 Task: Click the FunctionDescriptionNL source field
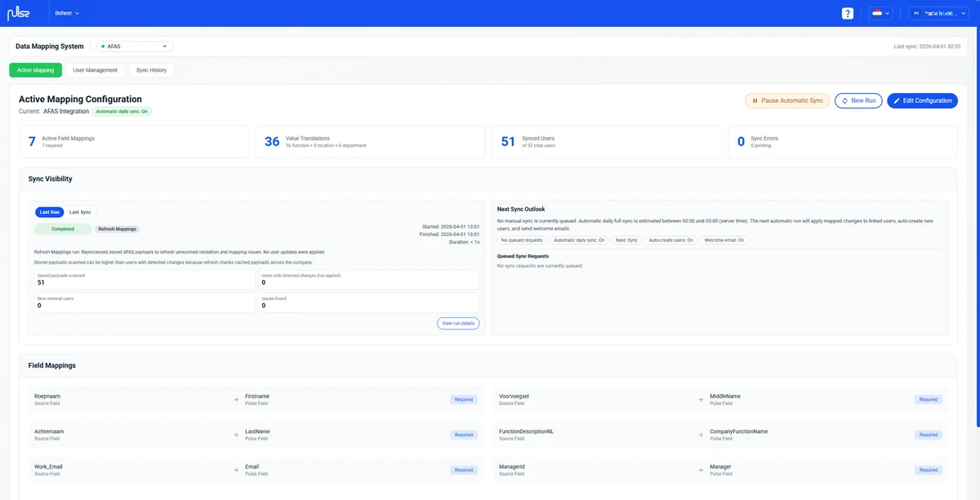click(526, 435)
